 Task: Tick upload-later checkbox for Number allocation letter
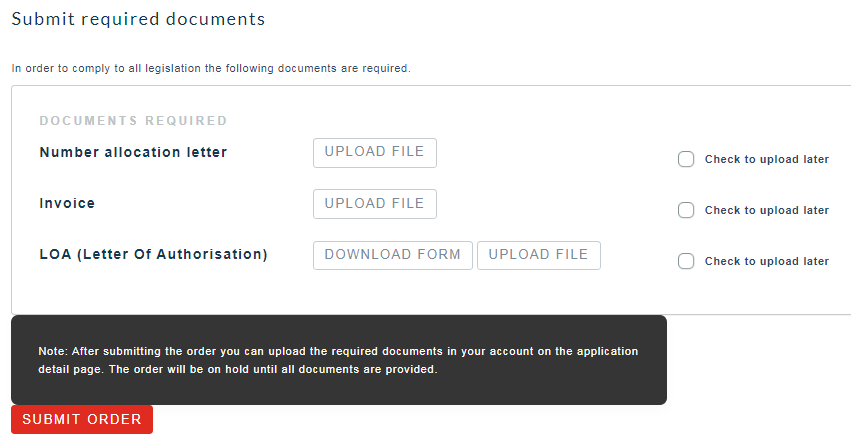tap(686, 159)
